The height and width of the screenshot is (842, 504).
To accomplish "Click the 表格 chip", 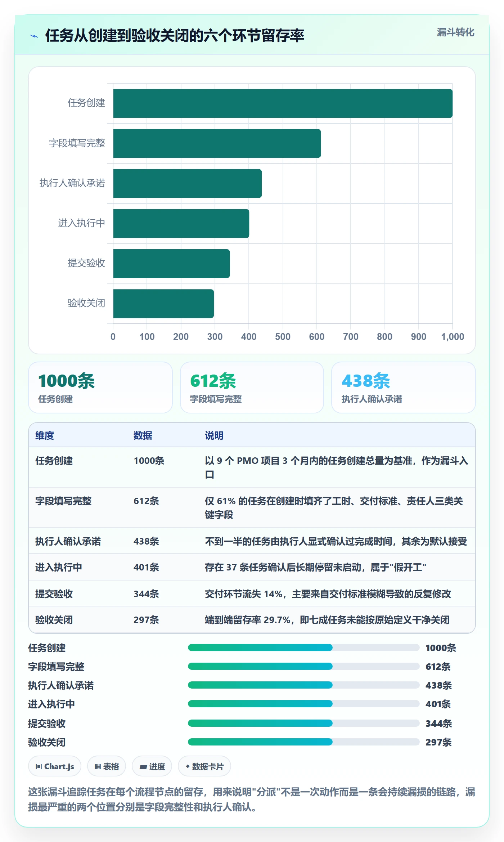I will 107,766.
